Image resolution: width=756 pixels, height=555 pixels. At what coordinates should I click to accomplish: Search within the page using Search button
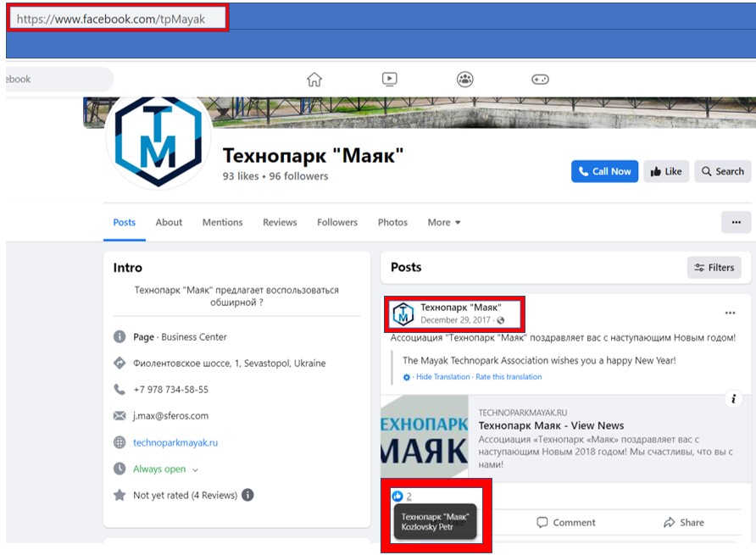click(x=722, y=171)
